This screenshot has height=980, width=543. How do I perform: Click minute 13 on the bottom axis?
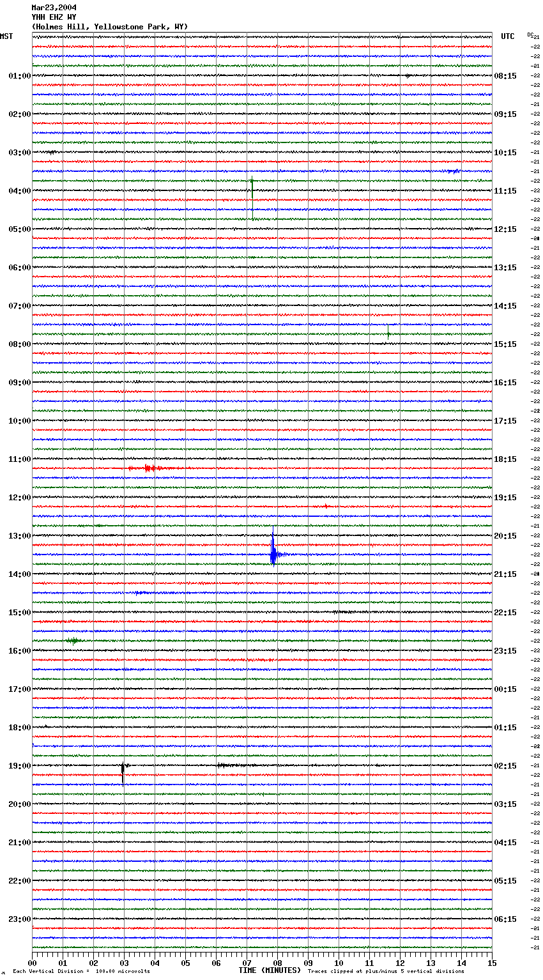(x=431, y=963)
